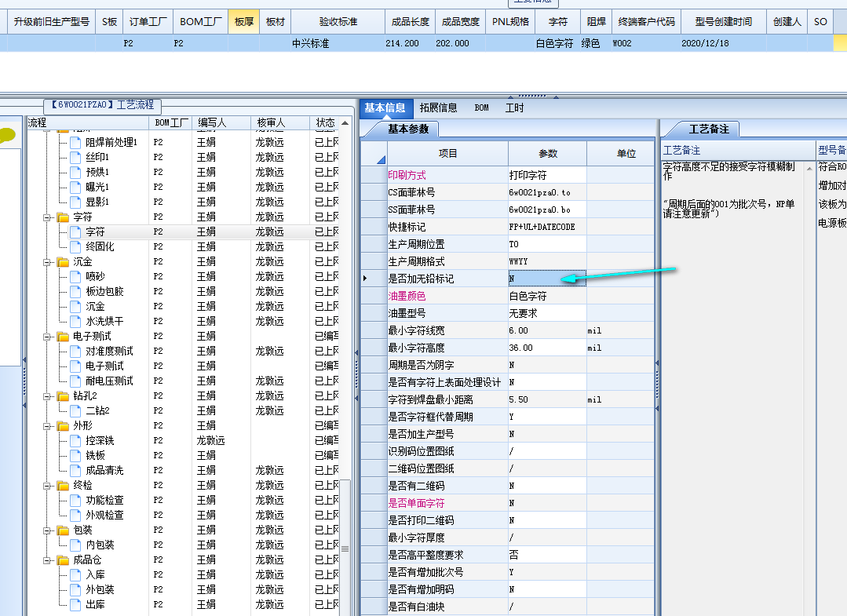Click the document icon beside 喷砂
The width and height of the screenshot is (847, 616).
coord(75,276)
